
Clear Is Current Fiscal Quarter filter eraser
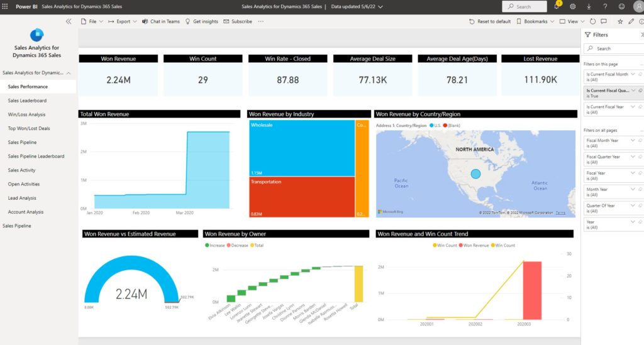coord(640,90)
